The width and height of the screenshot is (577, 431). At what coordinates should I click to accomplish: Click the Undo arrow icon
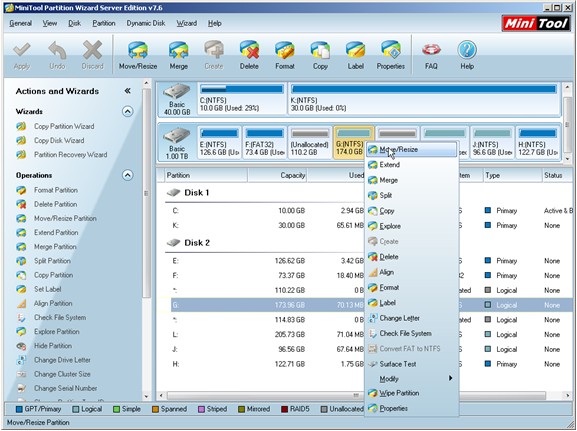tap(57, 50)
